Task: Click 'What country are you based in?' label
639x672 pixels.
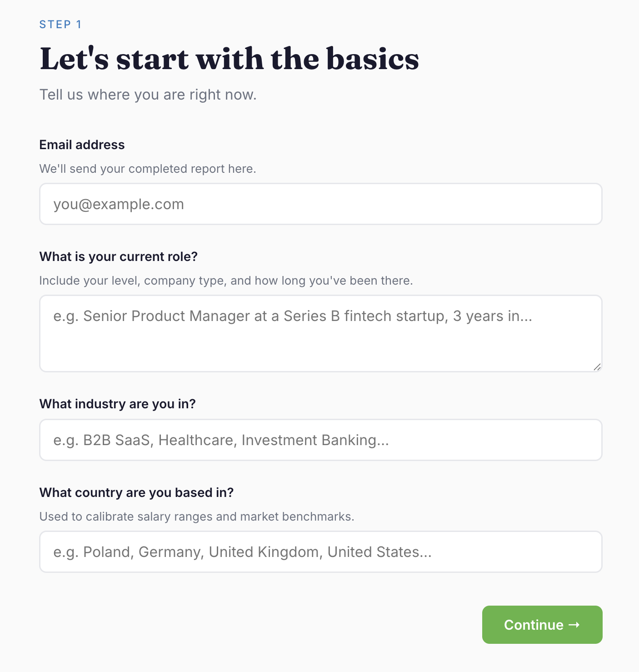Action: 136,492
